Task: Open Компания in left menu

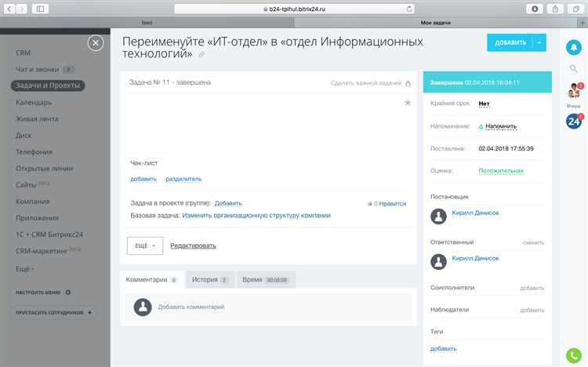Action: [33, 202]
